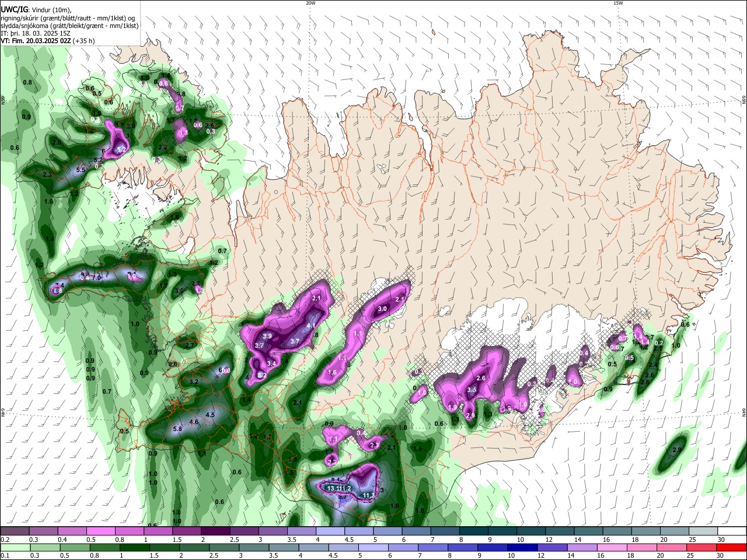Screen dimensions: 747x560
Task: Click the violet 12 swatch in lower legend row
Action: (553, 547)
